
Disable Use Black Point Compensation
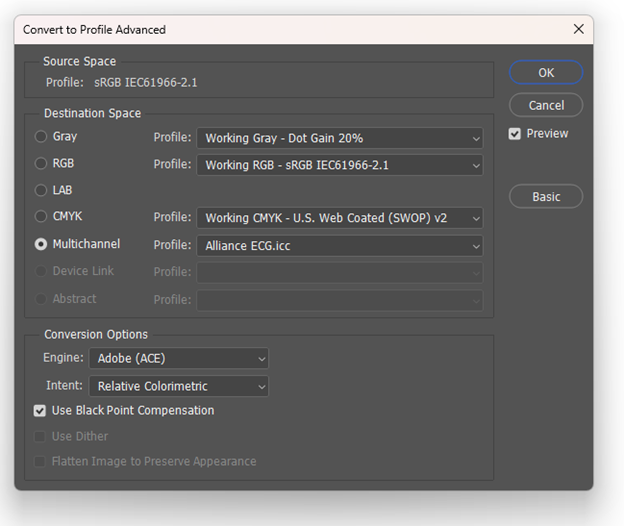click(x=40, y=411)
